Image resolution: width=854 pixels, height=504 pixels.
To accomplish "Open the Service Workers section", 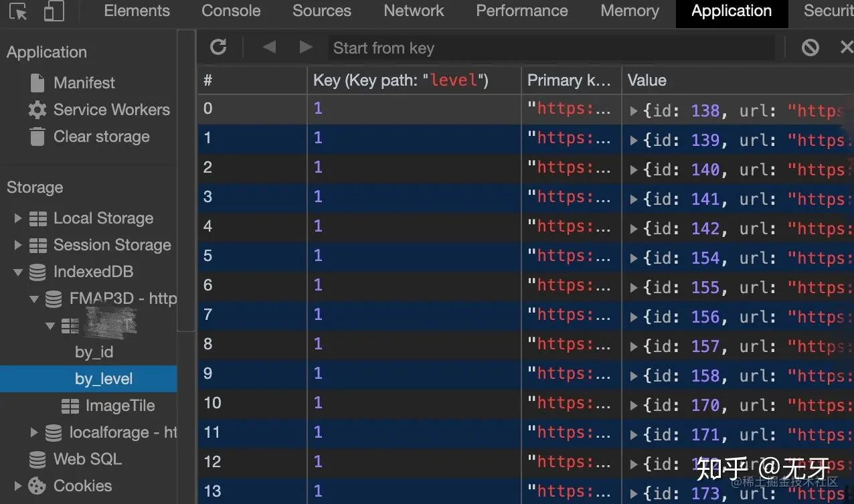I will click(112, 110).
